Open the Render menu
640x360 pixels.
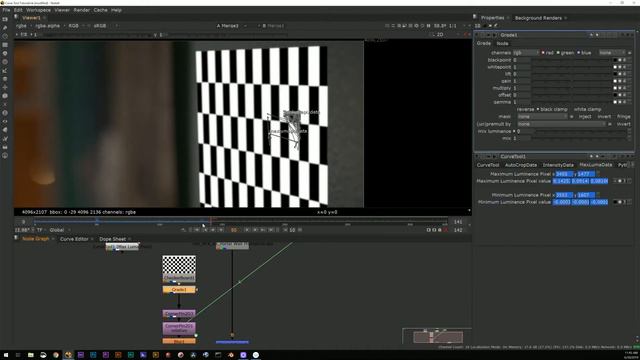(x=82, y=10)
